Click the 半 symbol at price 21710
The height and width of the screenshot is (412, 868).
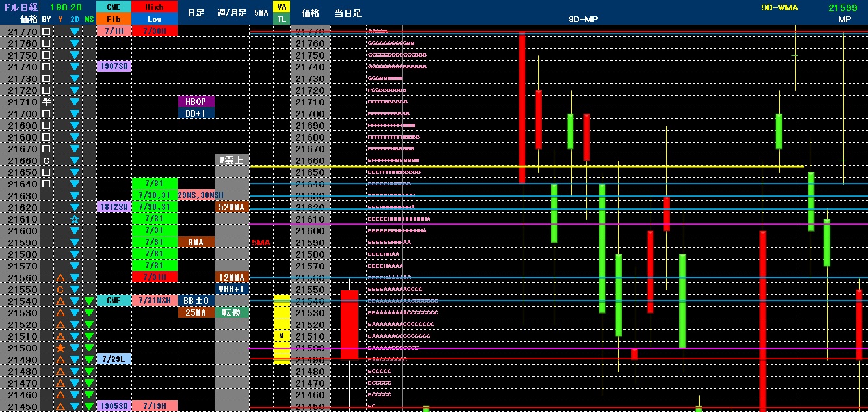[x=46, y=102]
